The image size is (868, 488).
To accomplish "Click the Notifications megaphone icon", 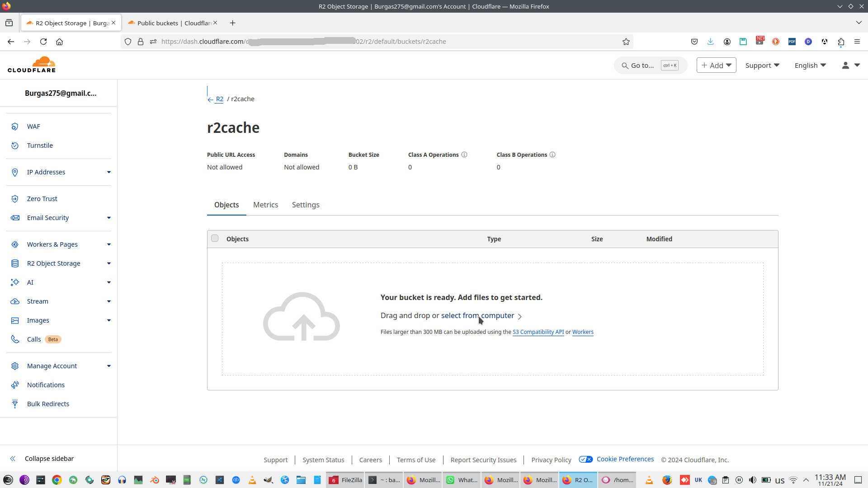I will tap(15, 385).
